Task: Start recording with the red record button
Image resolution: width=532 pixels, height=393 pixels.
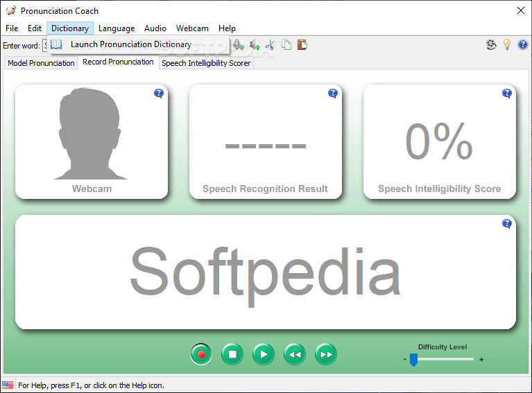Action: tap(201, 354)
